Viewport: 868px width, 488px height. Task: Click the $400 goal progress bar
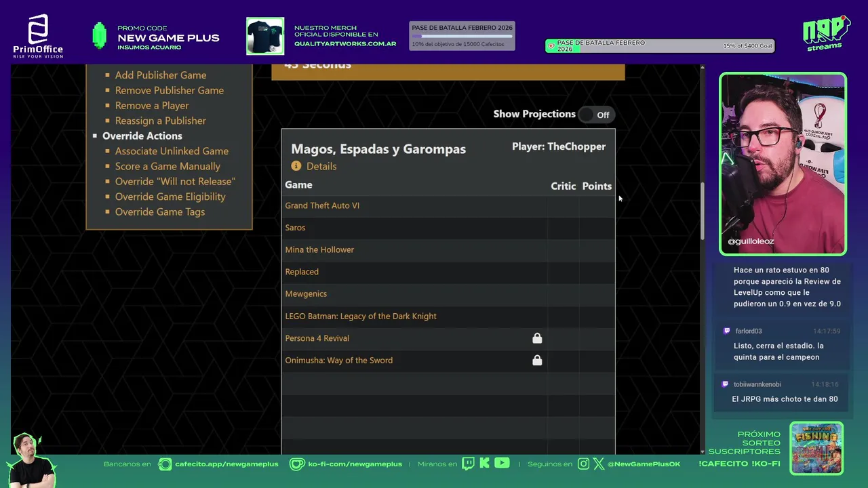(660, 46)
